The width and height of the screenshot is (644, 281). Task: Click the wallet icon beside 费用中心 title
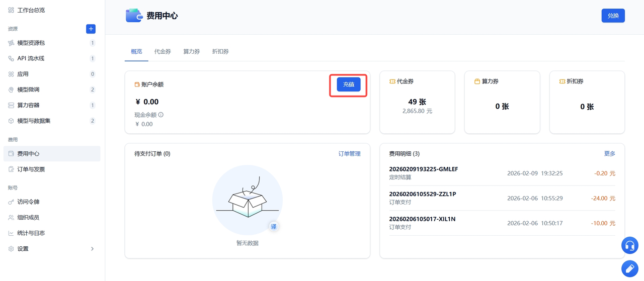(x=134, y=16)
